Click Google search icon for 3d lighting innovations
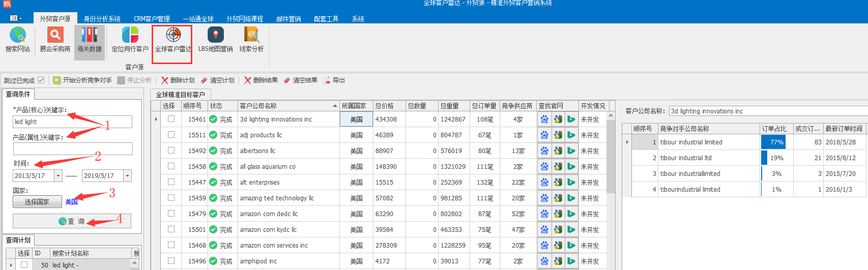The image size is (868, 270). tap(558, 119)
